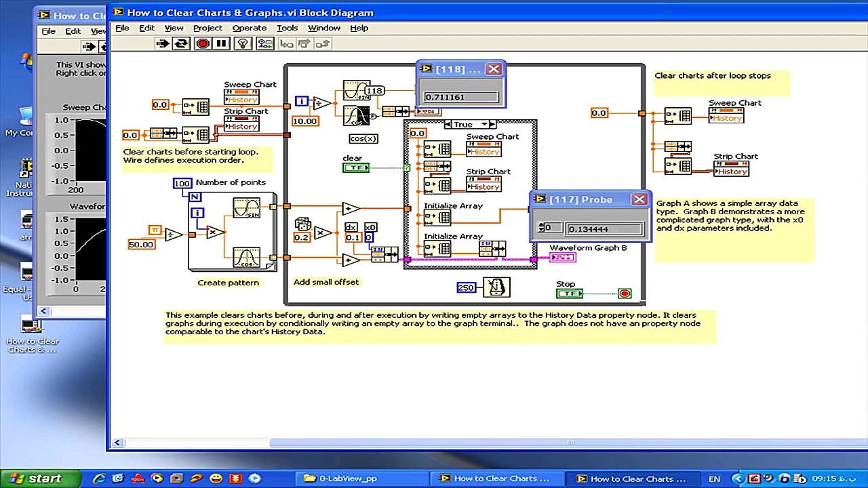Click the Run Continuously toolbar button
Image resolution: width=868 pixels, height=488 pixels.
[181, 43]
